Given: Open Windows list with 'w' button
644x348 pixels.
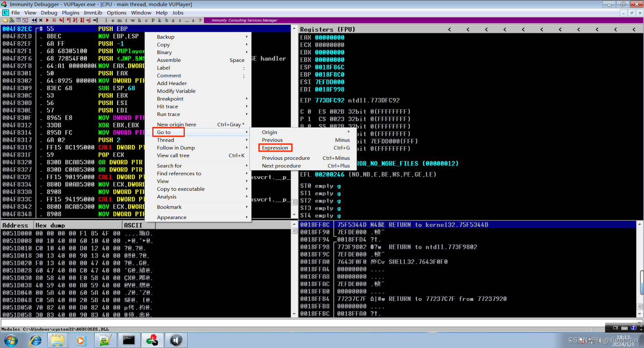Looking at the screenshot, I should coord(133,20).
